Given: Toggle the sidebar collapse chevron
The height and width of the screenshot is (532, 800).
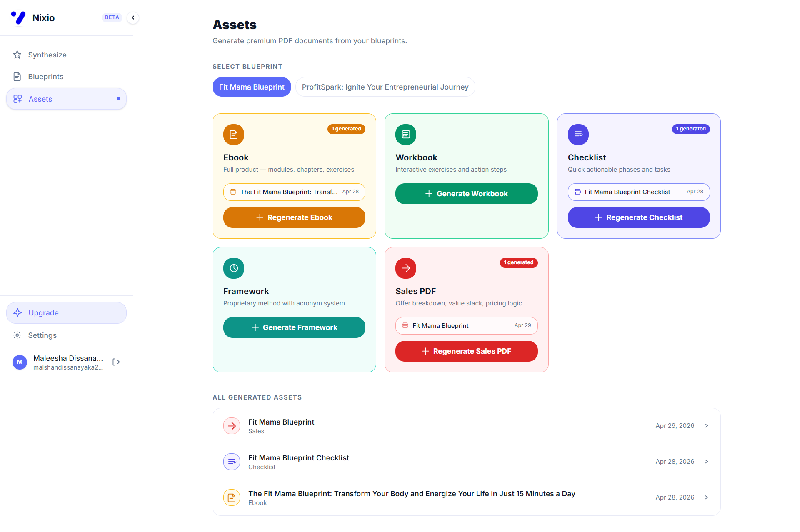Looking at the screenshot, I should [x=133, y=17].
